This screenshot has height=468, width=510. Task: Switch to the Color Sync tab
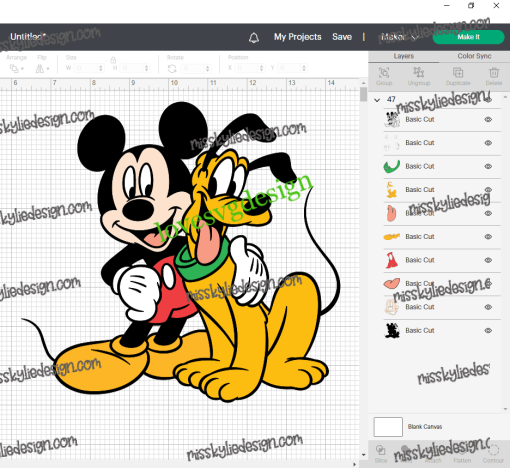[x=474, y=56]
